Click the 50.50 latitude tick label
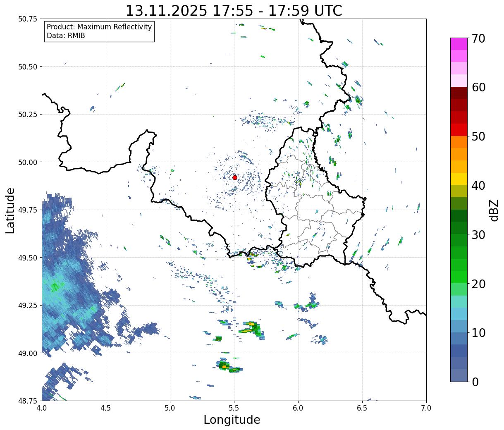 [x=28, y=67]
